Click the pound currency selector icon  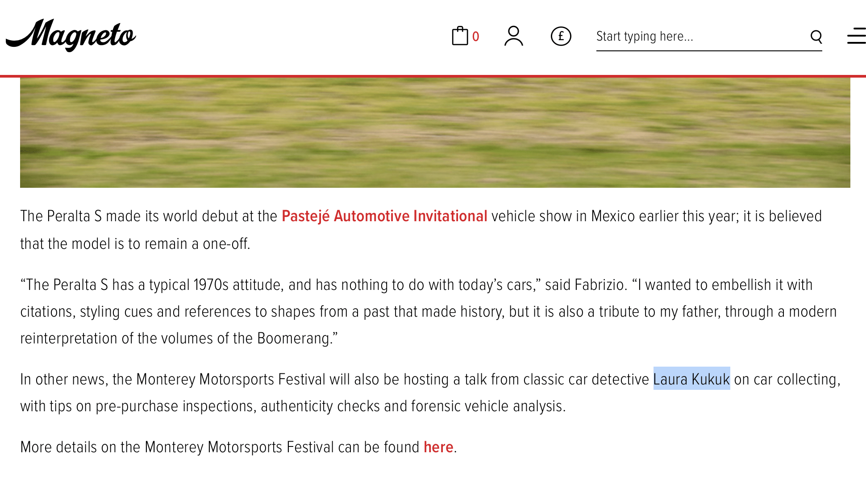point(561,36)
